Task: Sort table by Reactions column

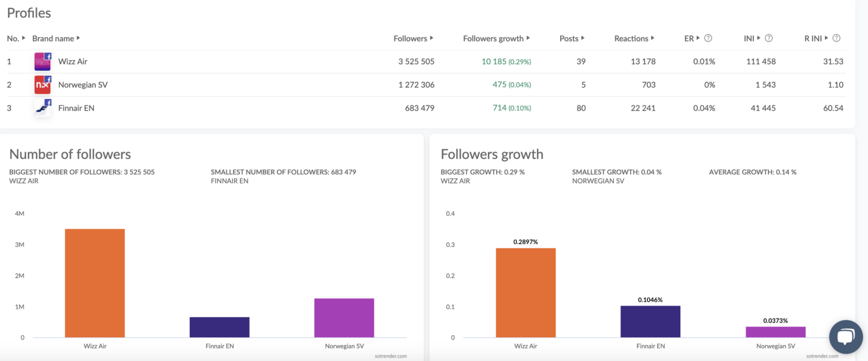Action: point(634,38)
